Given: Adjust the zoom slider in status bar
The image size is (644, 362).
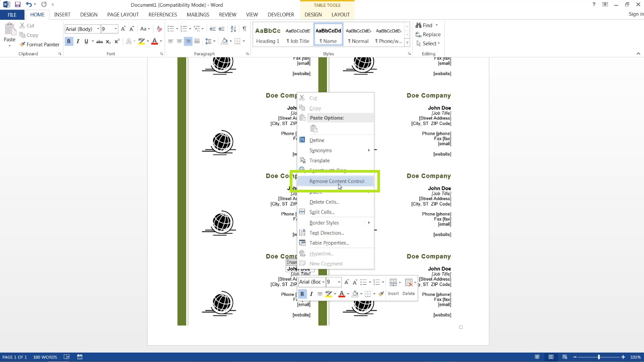Looking at the screenshot, I should (599, 357).
